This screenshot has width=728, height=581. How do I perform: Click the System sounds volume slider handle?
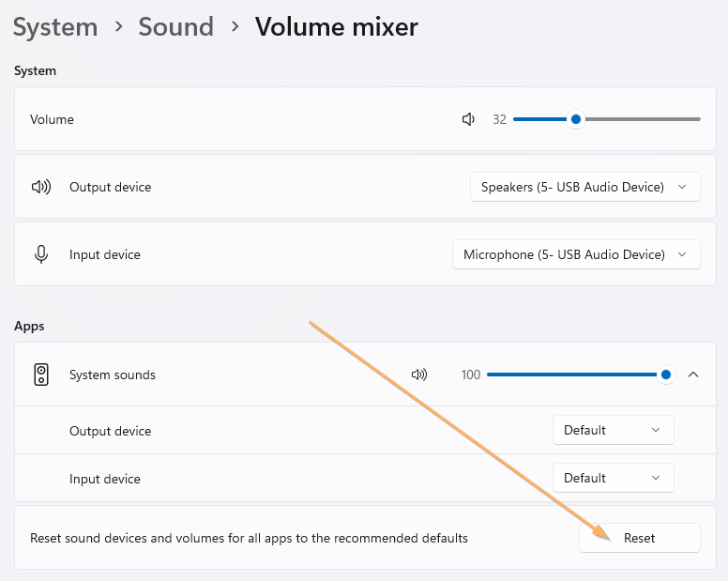click(666, 375)
